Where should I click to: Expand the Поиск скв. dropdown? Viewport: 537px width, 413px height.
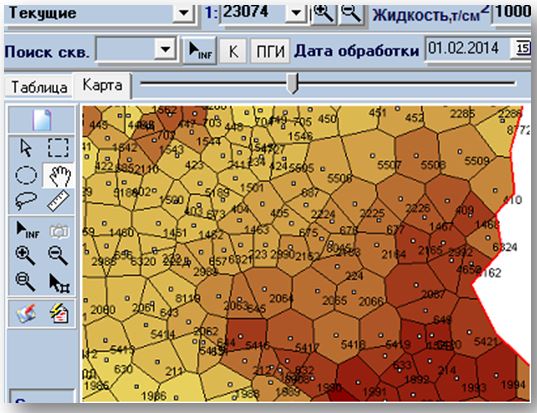click(165, 50)
